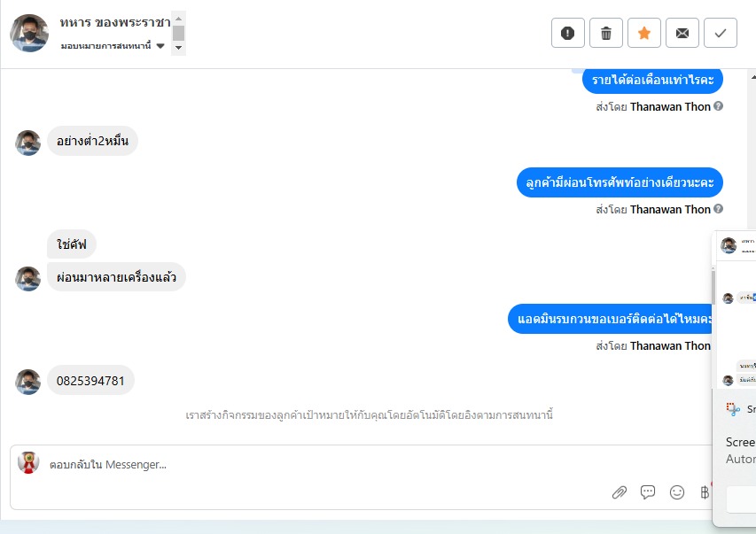Click the scrollbar thumb beside contact name
The width and height of the screenshot is (756, 534).
pos(178,33)
